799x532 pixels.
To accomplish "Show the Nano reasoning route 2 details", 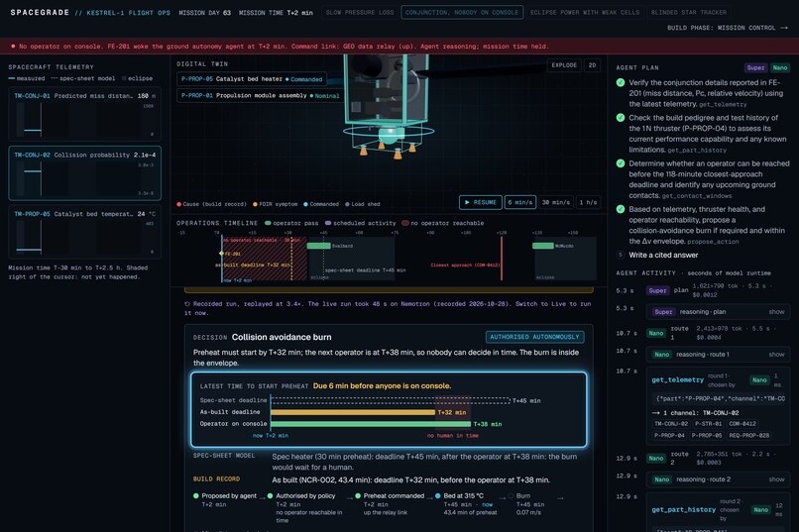I will point(776,479).
